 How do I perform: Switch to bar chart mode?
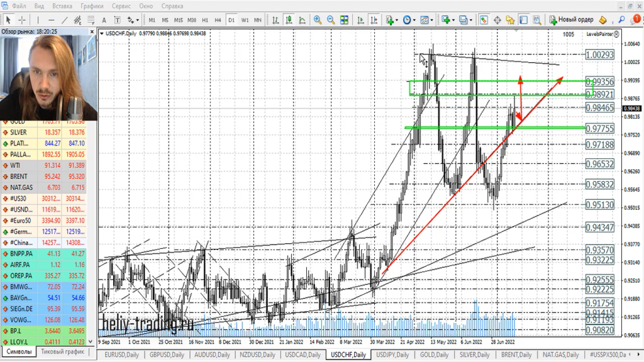275,20
